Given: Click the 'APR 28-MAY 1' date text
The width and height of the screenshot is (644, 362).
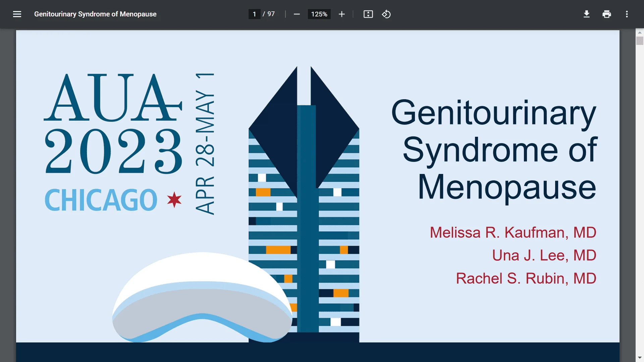Looking at the screenshot, I should [x=205, y=143].
